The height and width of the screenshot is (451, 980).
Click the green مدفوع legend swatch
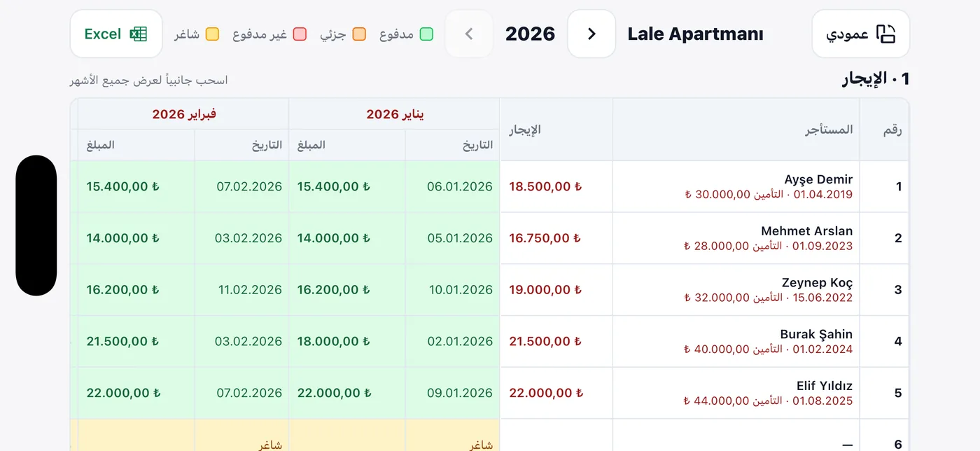pos(426,34)
